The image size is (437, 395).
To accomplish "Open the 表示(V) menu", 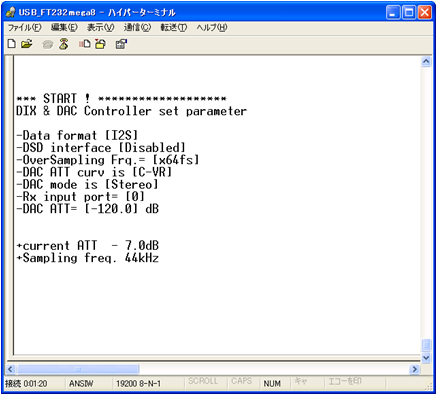I will (100, 27).
